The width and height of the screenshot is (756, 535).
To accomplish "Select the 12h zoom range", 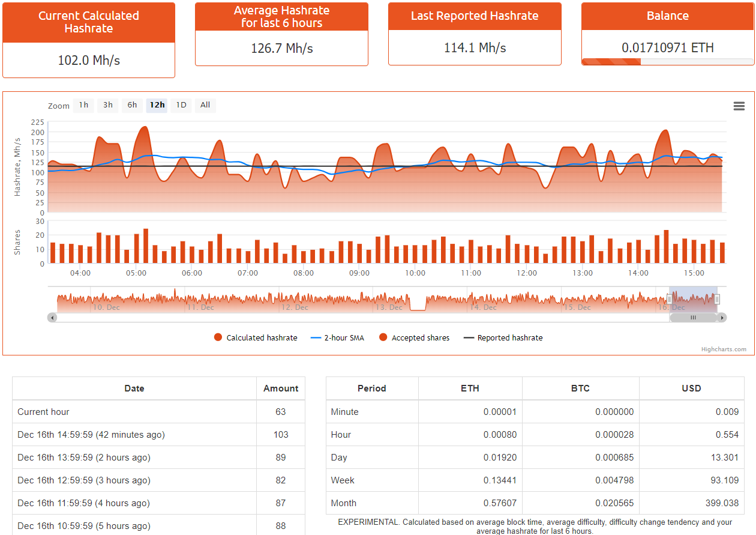I will [157, 105].
